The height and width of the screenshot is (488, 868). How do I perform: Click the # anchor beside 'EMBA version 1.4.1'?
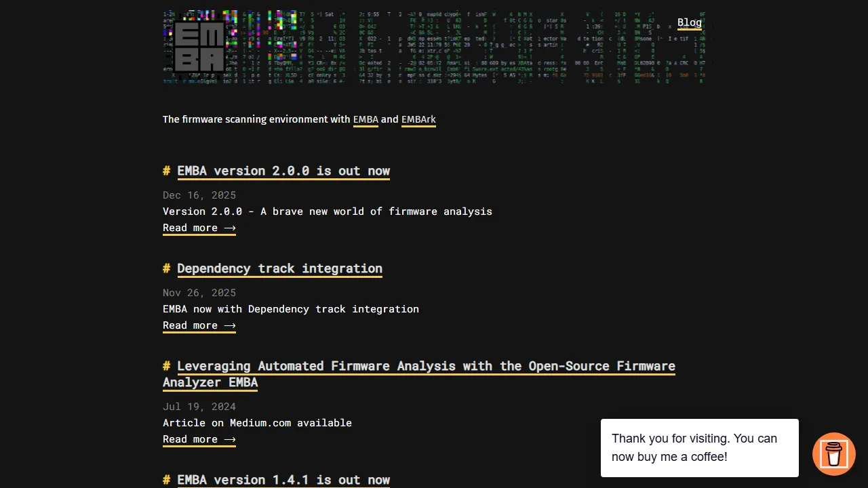click(x=166, y=480)
